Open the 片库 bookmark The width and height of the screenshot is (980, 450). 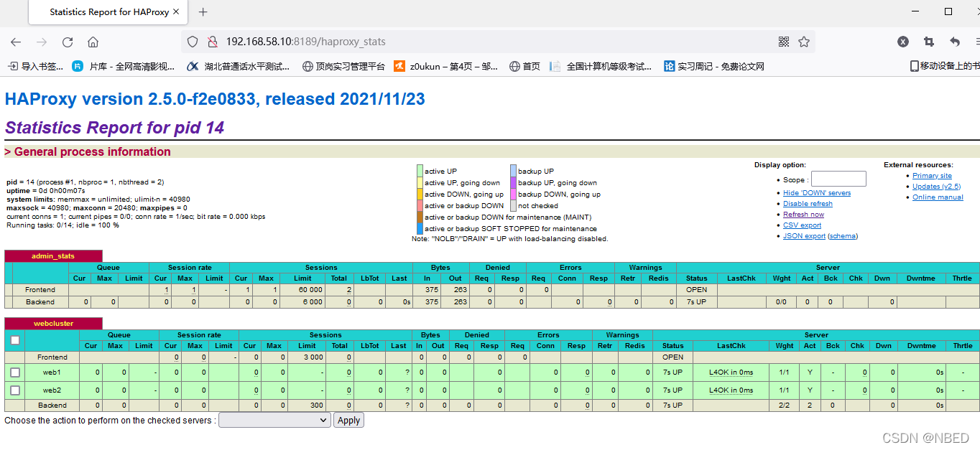pos(123,66)
